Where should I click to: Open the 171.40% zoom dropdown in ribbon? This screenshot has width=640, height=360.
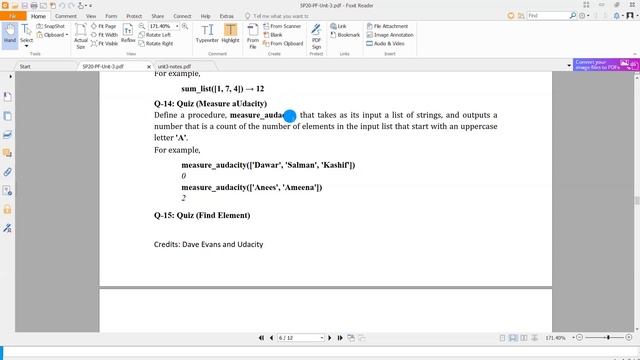click(177, 26)
